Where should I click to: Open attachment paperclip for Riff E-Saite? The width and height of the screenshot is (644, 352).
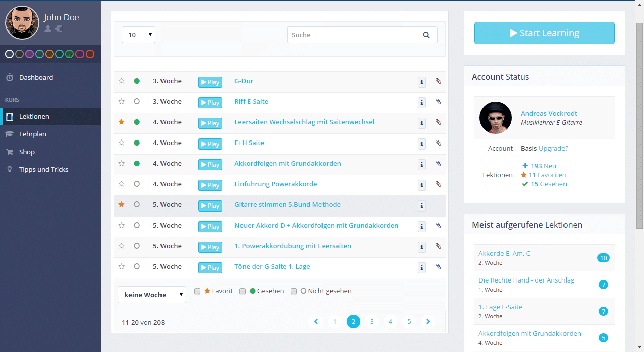438,101
